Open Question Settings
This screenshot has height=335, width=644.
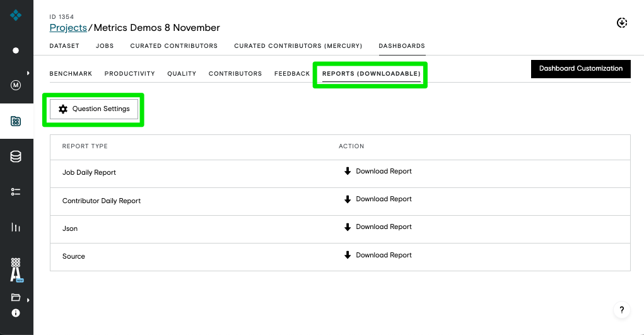pos(94,109)
